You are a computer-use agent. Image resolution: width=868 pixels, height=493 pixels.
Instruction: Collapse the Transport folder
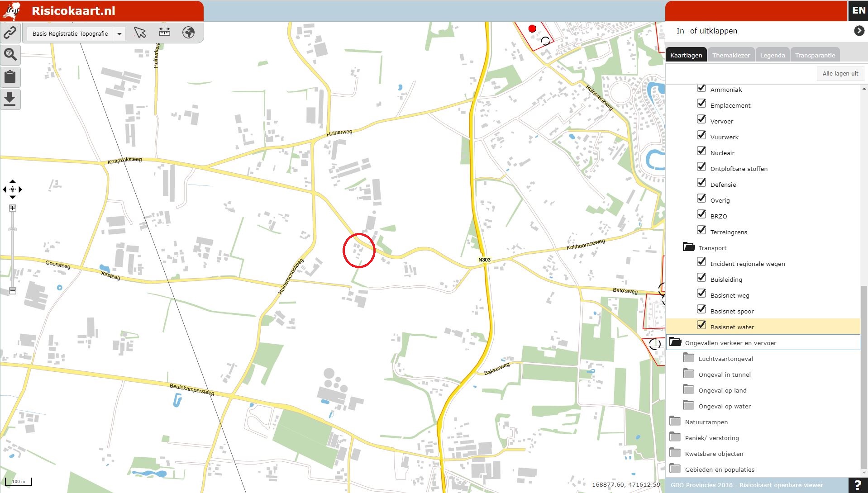coord(689,247)
